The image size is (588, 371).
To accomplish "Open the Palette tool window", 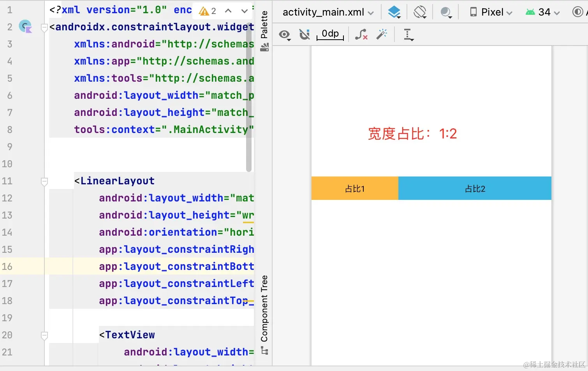I will 264,31.
